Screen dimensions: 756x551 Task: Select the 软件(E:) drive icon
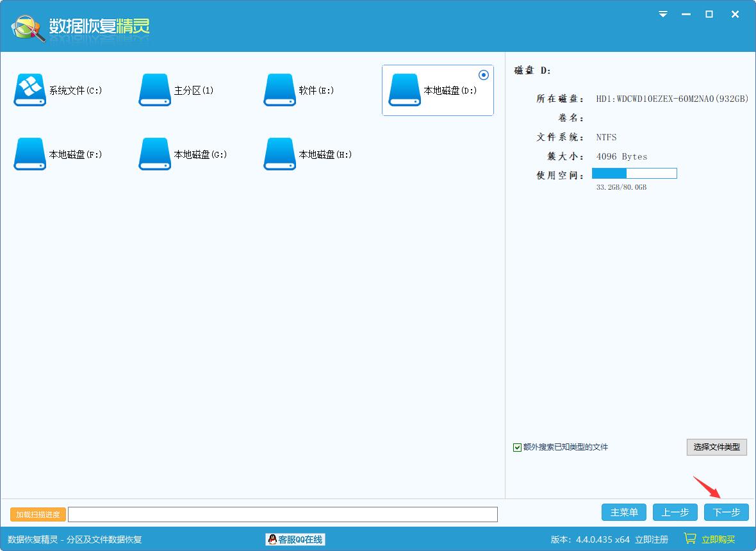point(279,90)
